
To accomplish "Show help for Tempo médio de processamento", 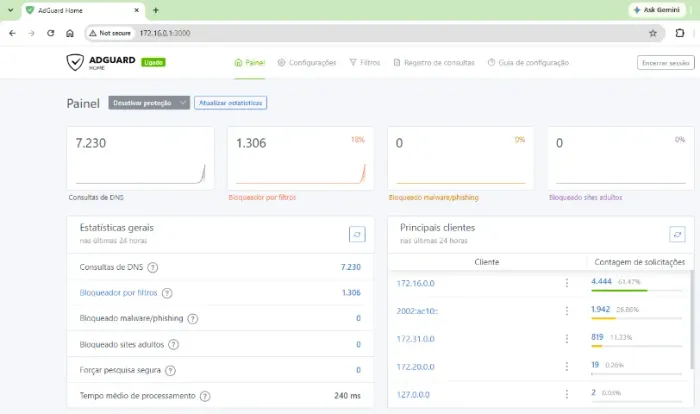I will pyautogui.click(x=205, y=396).
